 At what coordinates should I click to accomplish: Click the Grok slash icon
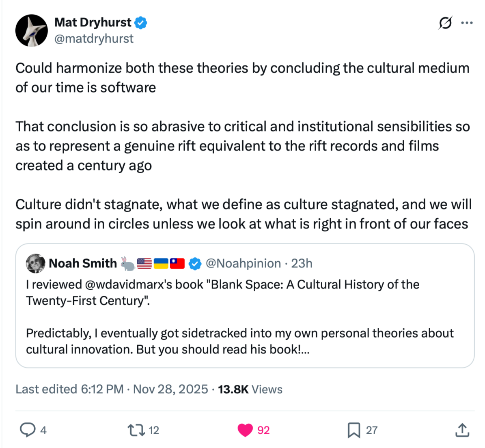tap(445, 23)
